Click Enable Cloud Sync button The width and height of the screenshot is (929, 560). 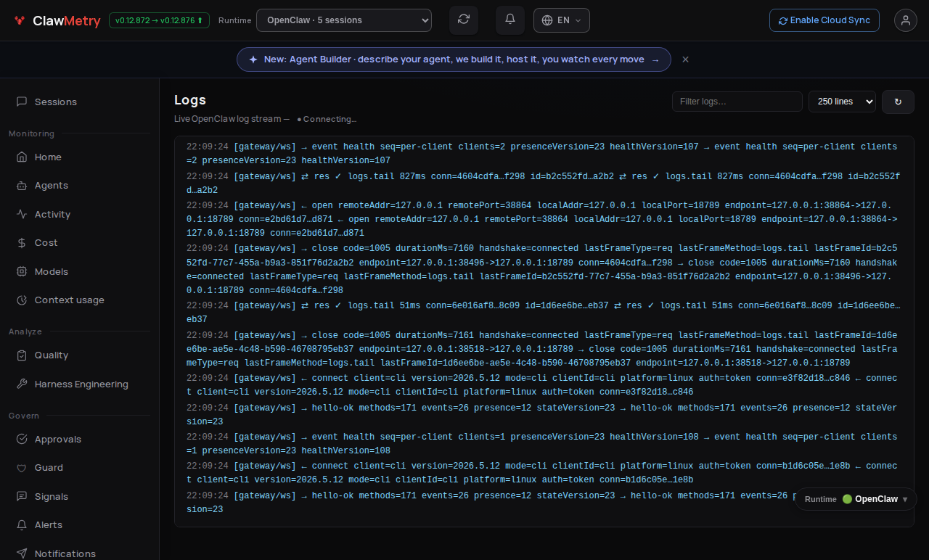click(824, 20)
